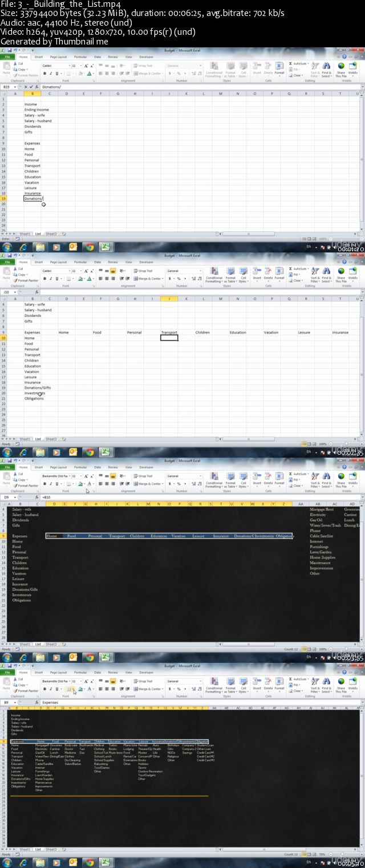Toggle Merge & Center in frame timestamped 00:03:55
Image resolution: width=365 pixels, height=868 pixels.
point(148,484)
